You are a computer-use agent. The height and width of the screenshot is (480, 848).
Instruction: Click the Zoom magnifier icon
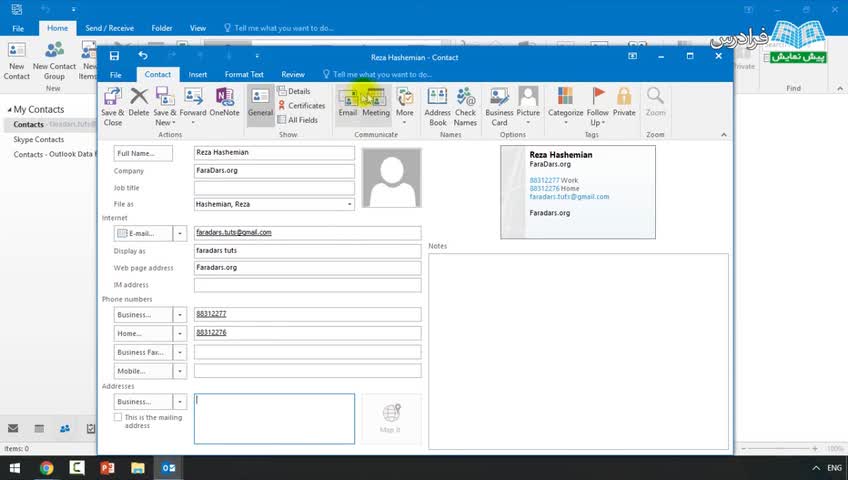click(x=655, y=102)
